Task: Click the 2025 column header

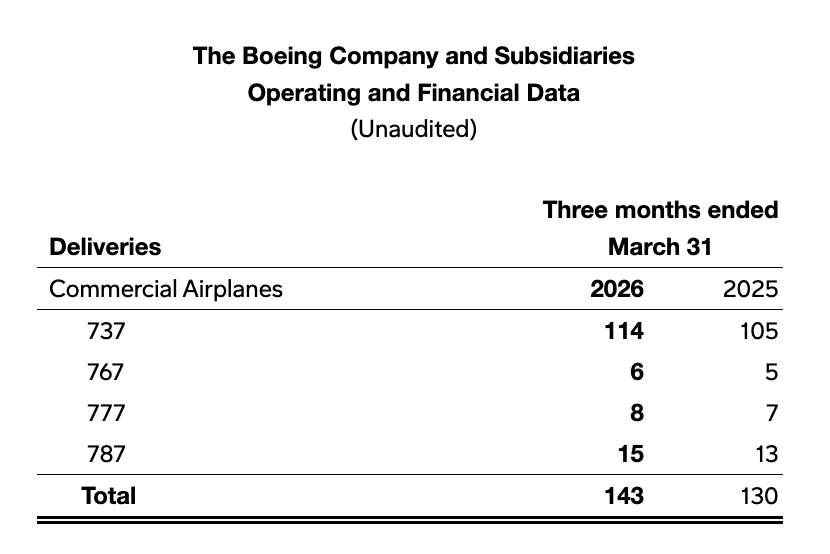Action: [x=750, y=289]
